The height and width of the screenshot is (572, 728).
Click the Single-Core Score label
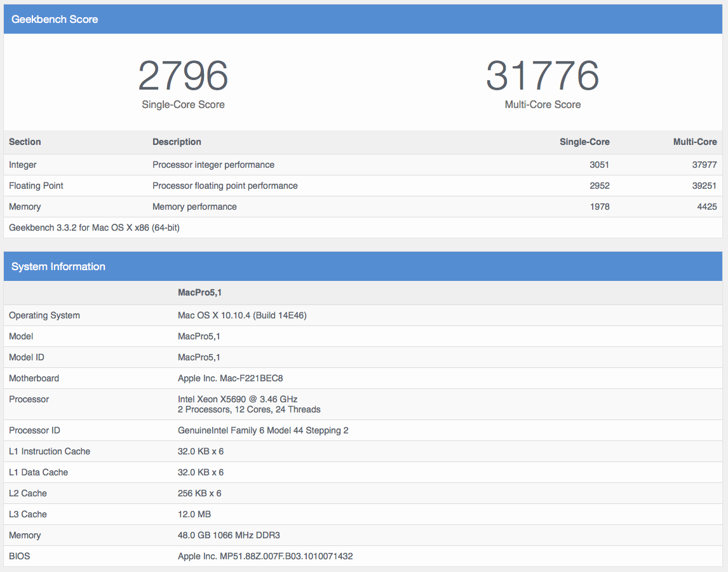pyautogui.click(x=183, y=105)
